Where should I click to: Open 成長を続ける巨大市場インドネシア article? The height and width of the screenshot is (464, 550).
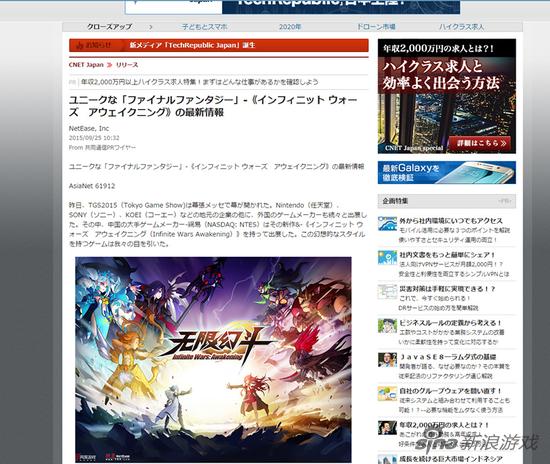click(451, 459)
